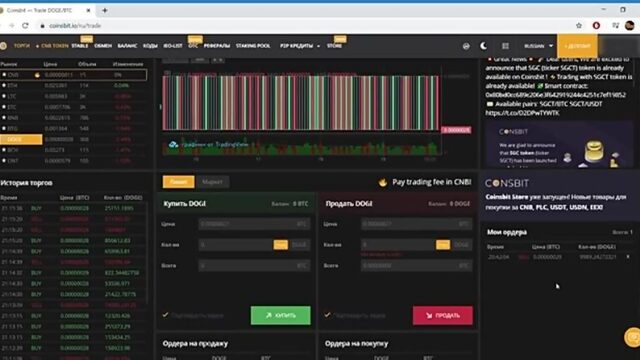Screen dimensions: 640x360
Task: Click the ETH coin dot icon in market list
Action: point(4,86)
